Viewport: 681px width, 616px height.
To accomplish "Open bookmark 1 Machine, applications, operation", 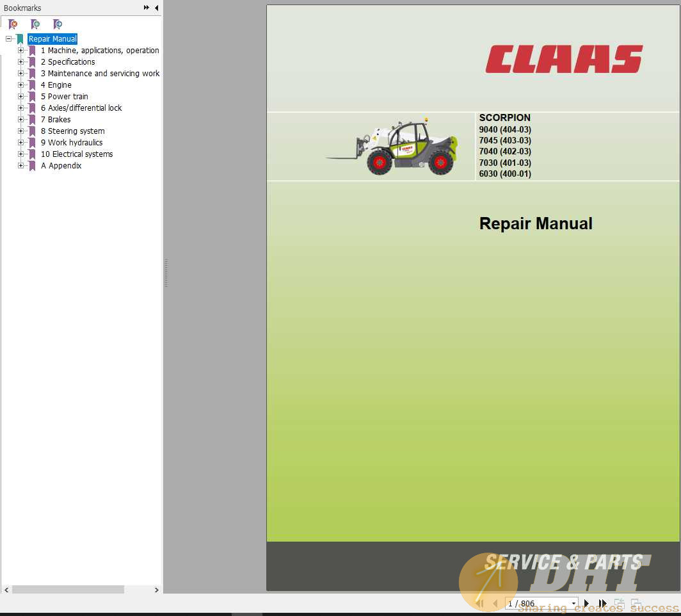I will click(x=100, y=51).
